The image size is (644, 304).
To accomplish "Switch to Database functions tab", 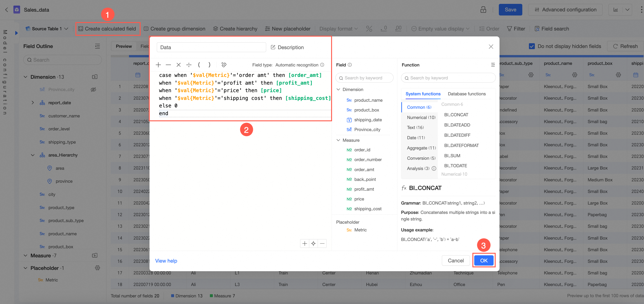I will coord(466,94).
